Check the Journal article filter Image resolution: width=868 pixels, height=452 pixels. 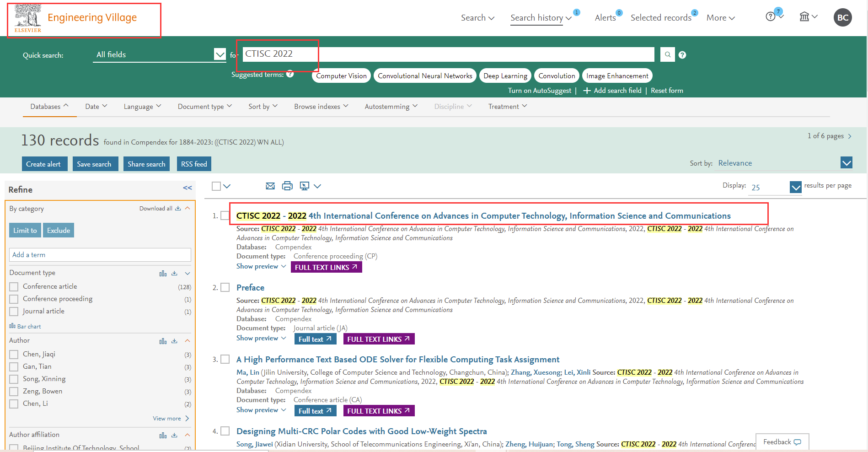coord(14,312)
